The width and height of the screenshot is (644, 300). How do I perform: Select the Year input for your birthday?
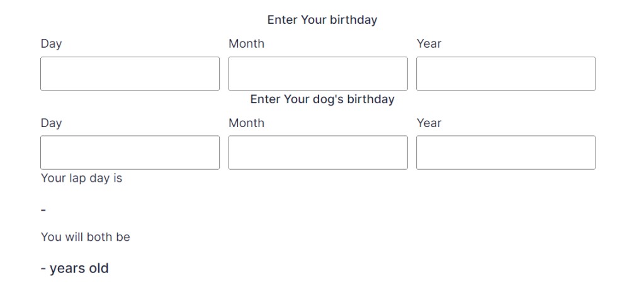(506, 74)
